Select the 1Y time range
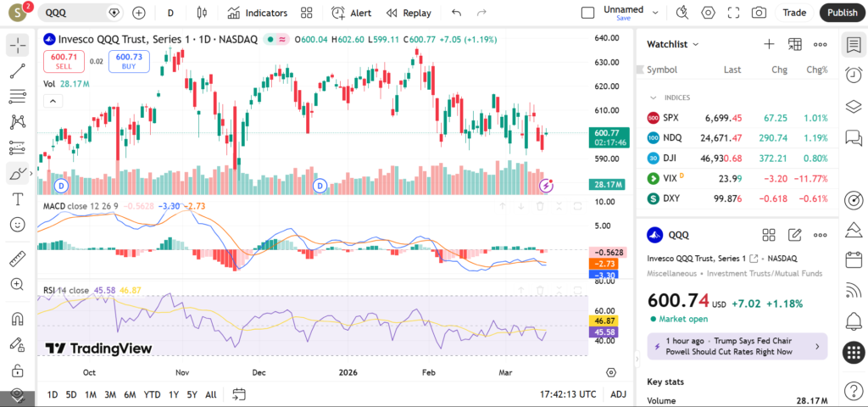 174,394
